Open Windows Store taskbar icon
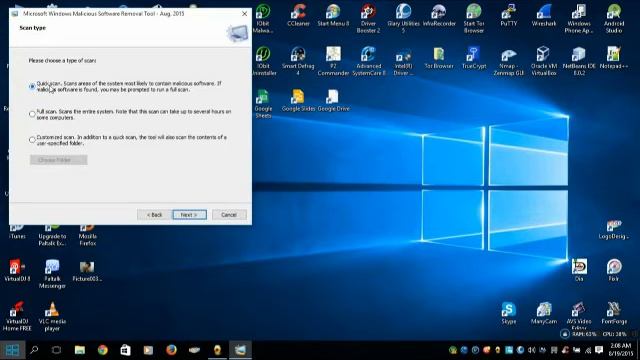 [125, 350]
